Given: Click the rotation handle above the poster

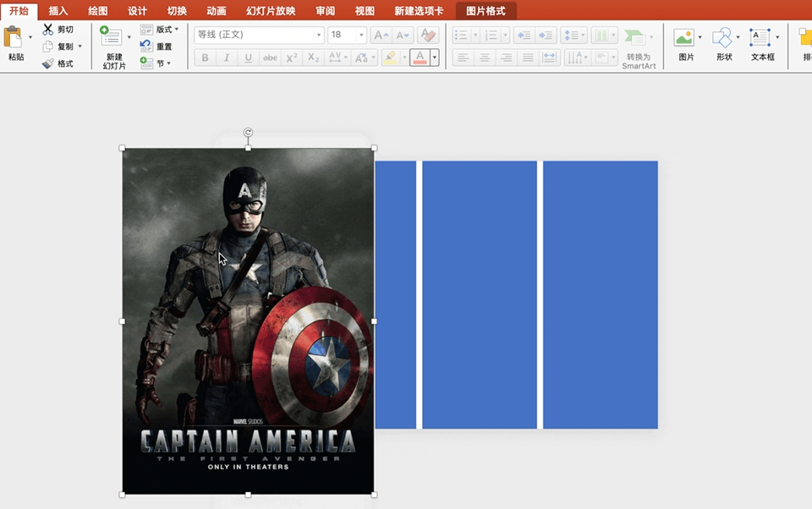Looking at the screenshot, I should coord(248,133).
